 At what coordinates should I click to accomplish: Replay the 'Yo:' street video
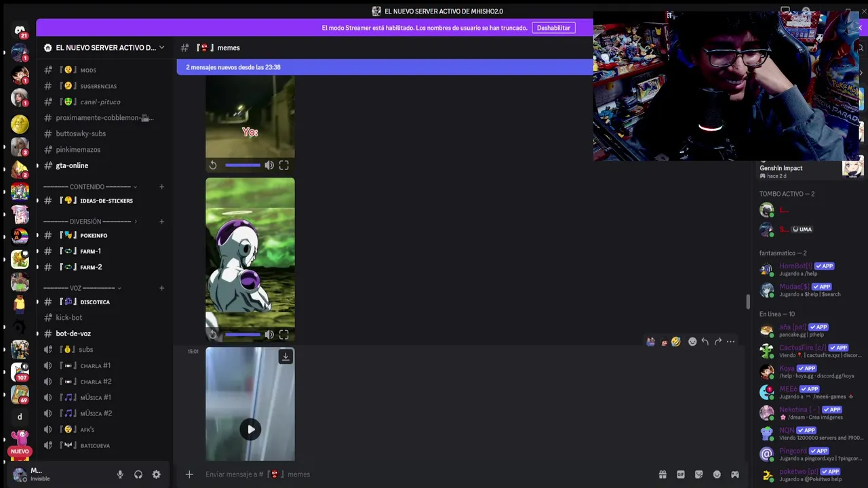213,165
